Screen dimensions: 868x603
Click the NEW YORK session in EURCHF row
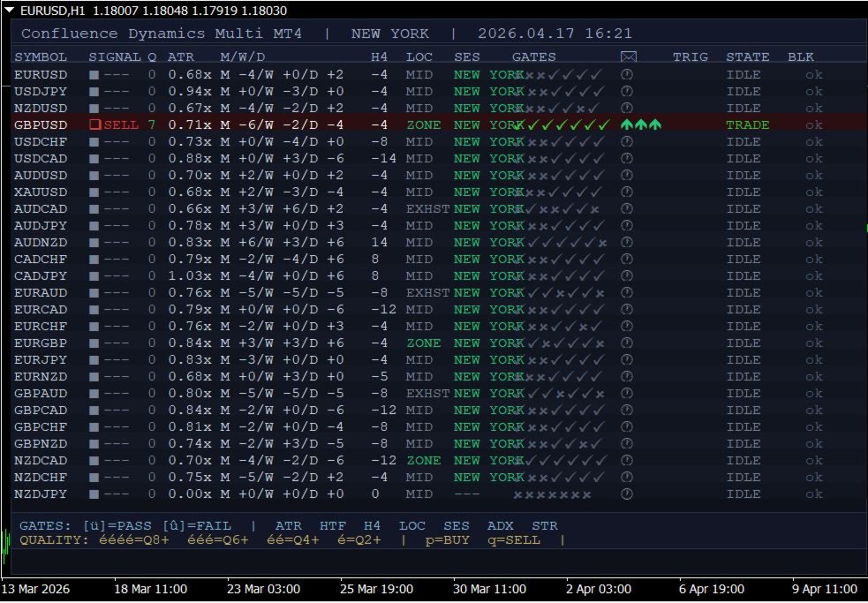pyautogui.click(x=488, y=327)
